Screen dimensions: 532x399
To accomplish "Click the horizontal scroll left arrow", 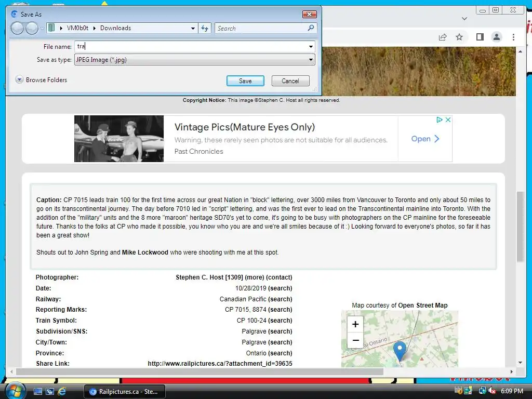I will pyautogui.click(x=11, y=372).
